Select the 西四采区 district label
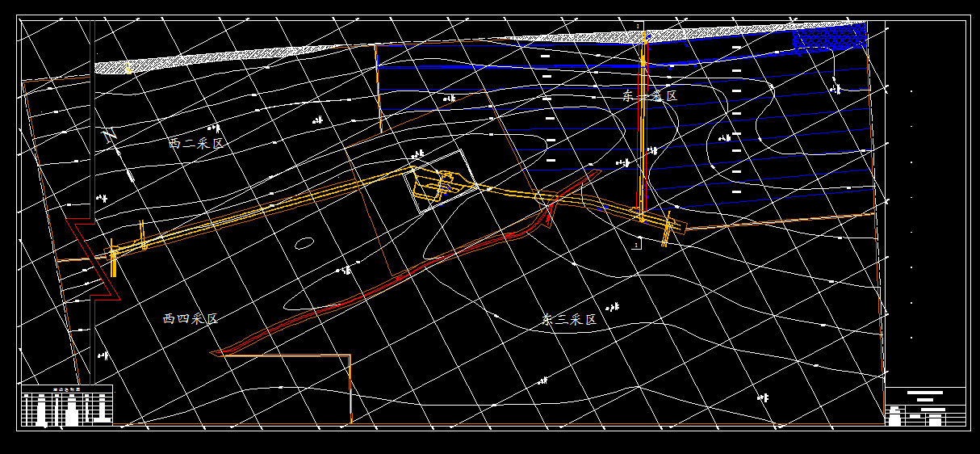 tap(191, 319)
